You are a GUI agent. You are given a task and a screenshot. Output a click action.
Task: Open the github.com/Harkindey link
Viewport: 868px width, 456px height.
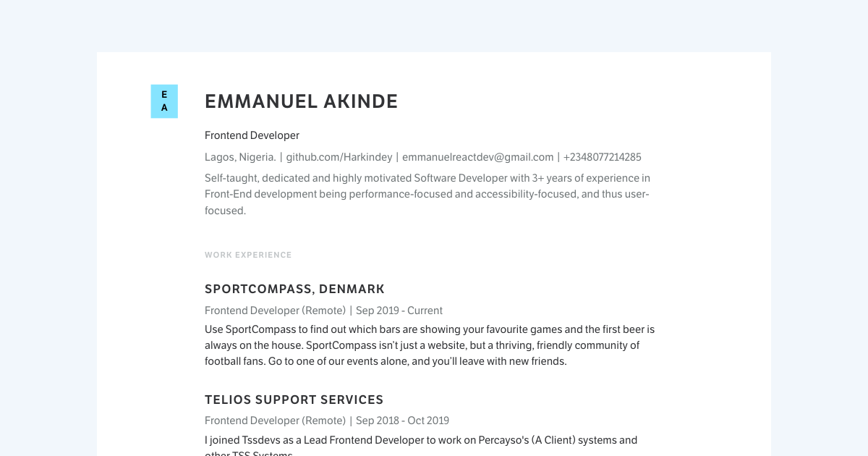[x=339, y=157]
